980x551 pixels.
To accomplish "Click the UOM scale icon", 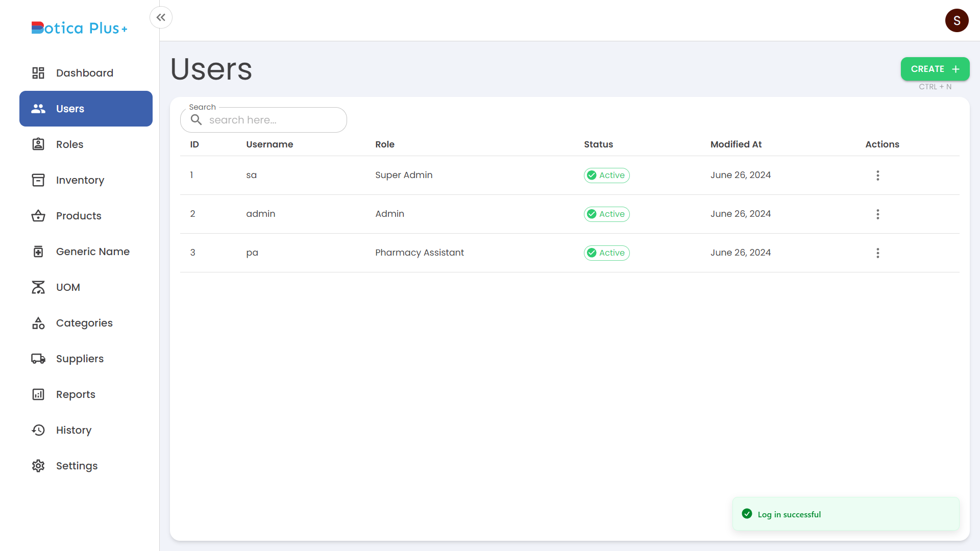I will (38, 287).
